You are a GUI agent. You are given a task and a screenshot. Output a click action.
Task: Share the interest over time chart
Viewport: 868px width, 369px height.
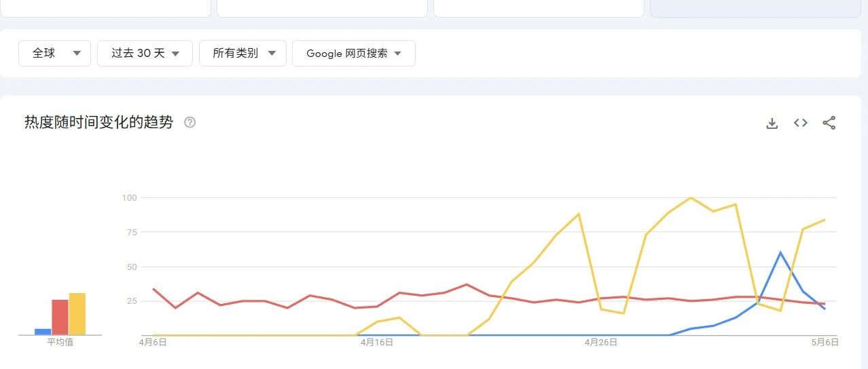click(829, 123)
